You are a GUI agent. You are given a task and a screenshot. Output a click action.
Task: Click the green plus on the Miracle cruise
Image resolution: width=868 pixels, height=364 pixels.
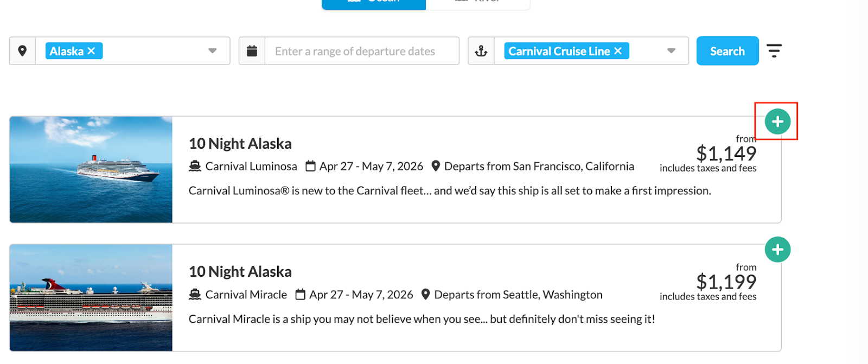point(777,250)
